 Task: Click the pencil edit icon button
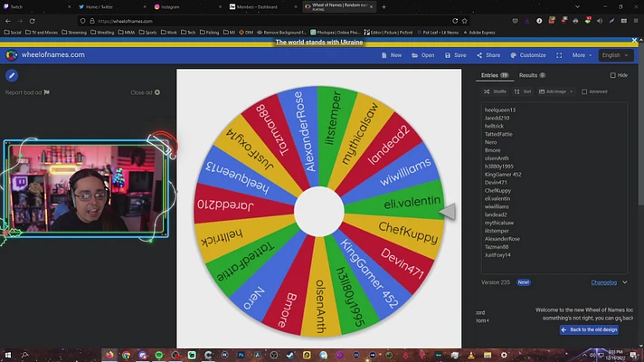coord(12,75)
